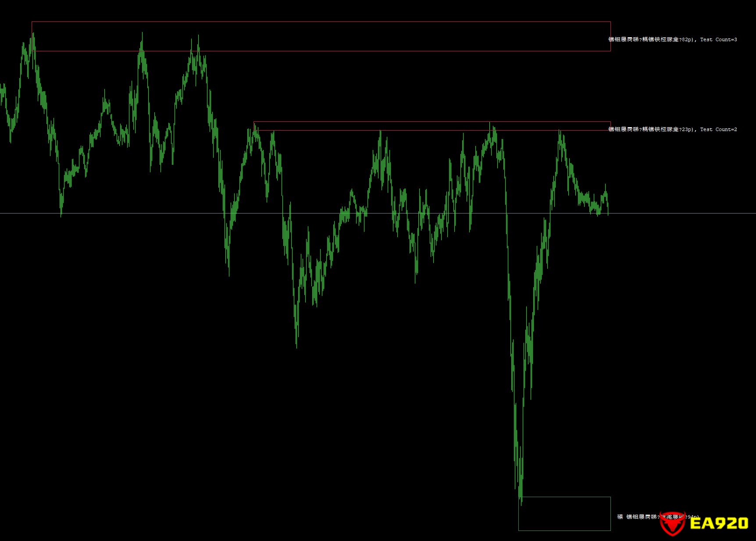Click the red bull shield logo icon

pos(672,523)
